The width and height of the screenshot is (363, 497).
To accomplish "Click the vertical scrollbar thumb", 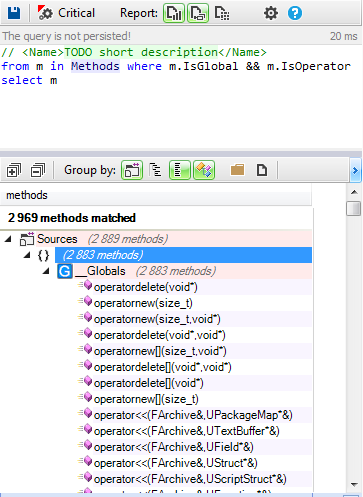I will [354, 209].
